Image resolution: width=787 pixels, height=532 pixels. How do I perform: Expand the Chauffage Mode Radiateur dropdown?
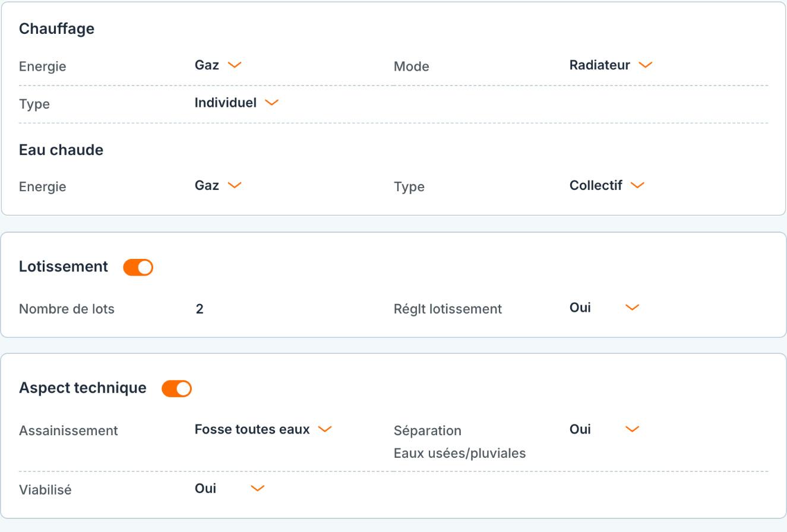611,65
